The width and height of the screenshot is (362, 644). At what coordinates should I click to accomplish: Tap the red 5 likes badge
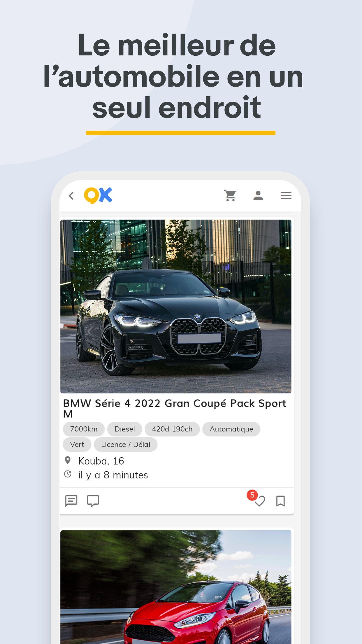pos(252,495)
